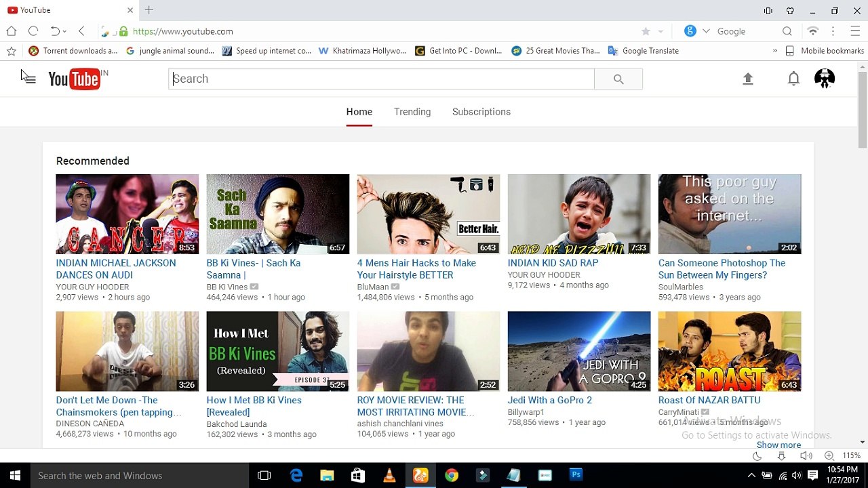
Task: Open the Jedi With a GoPro 2 thumbnail
Action: 579,351
